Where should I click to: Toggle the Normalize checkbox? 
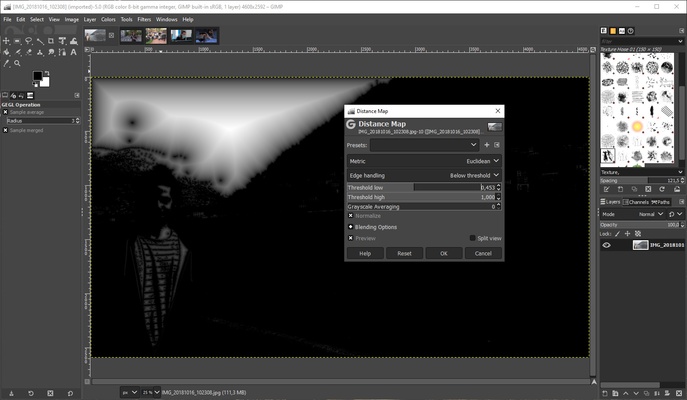(351, 216)
